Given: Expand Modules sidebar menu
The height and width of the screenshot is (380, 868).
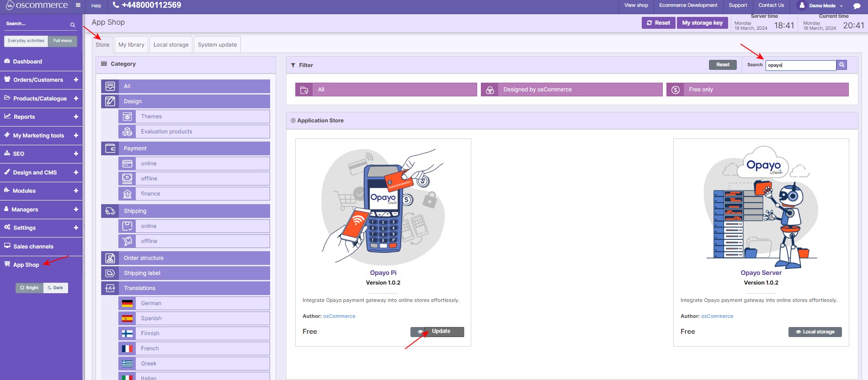Looking at the screenshot, I should 76,190.
